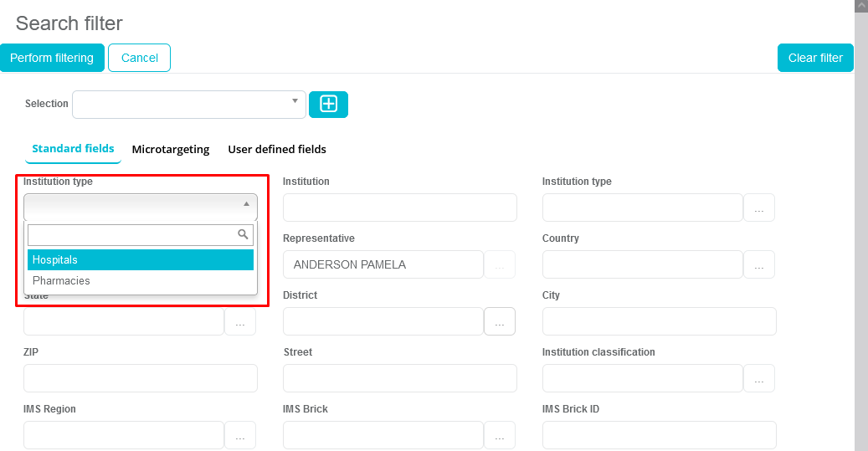Screen dimensions: 868x451
Task: Open the Country lookup ellipsis button
Action: (758, 264)
